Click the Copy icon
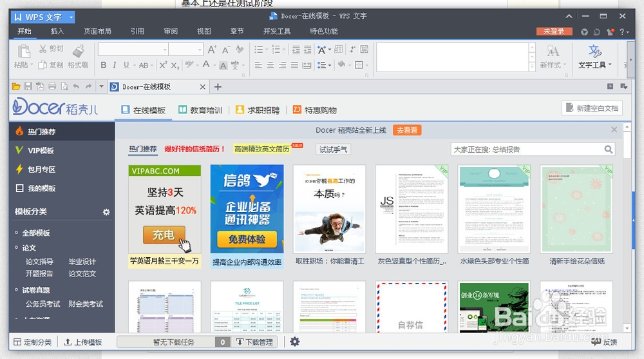The image size is (644, 359). coord(43,65)
